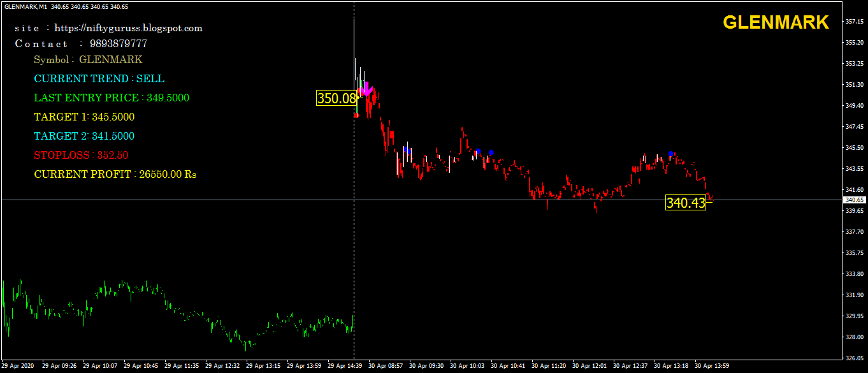Viewport: 868px width, 373px height.
Task: Click '29 Apr 10:45' on time axis
Action: click(x=141, y=367)
